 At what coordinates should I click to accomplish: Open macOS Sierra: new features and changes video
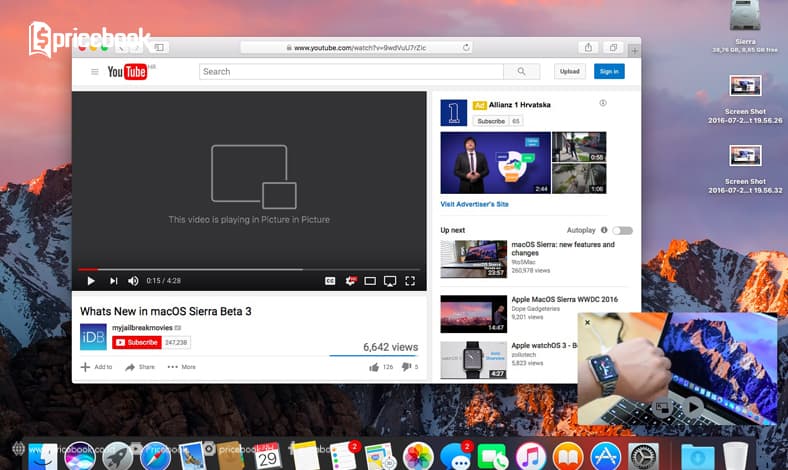coord(563,249)
